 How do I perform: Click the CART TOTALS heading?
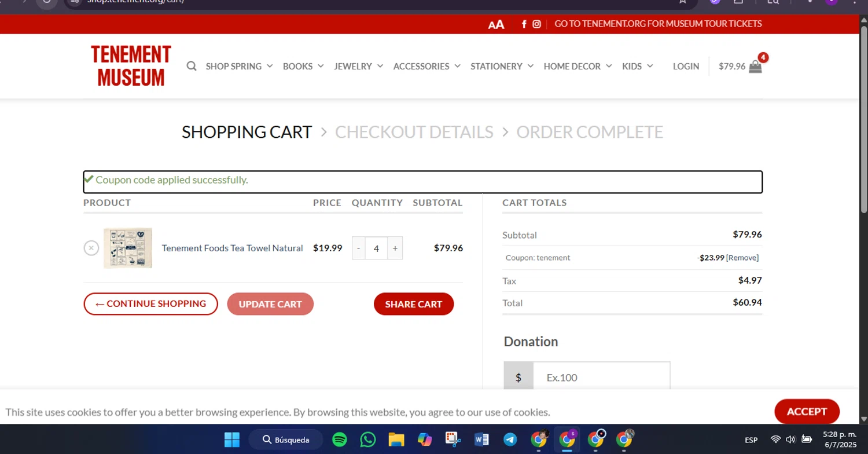point(534,203)
